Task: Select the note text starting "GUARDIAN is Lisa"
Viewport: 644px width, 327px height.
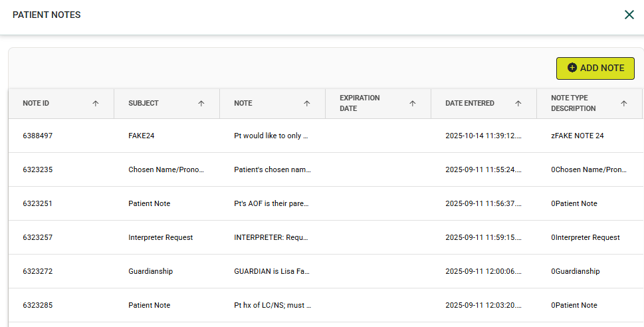Action: click(272, 271)
